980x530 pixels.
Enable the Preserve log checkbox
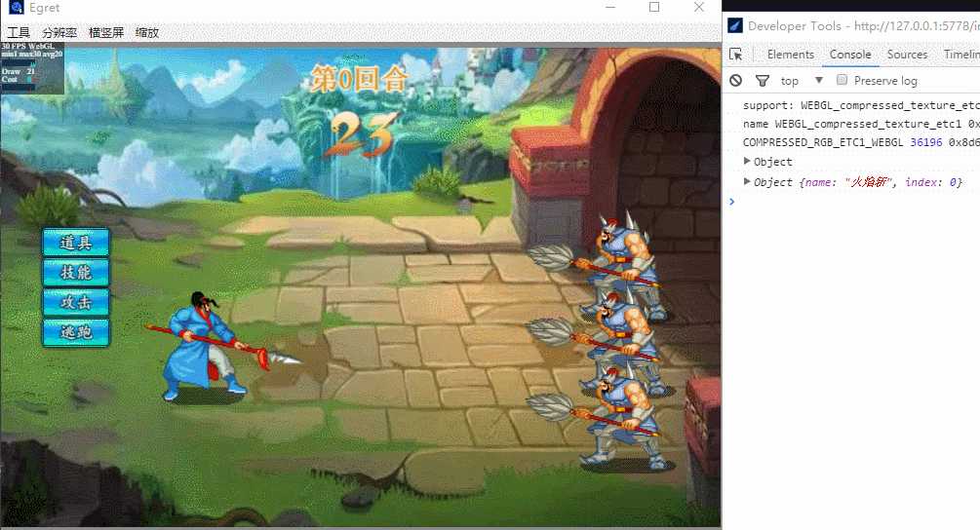point(842,80)
